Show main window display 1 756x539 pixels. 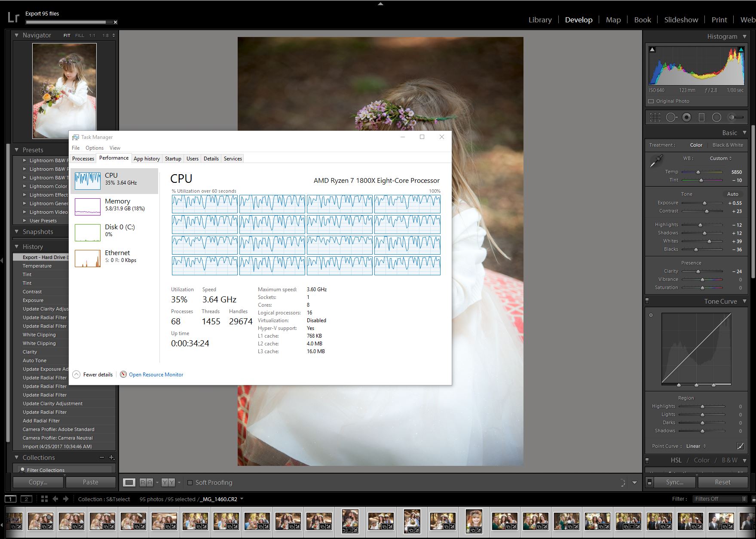coord(11,499)
